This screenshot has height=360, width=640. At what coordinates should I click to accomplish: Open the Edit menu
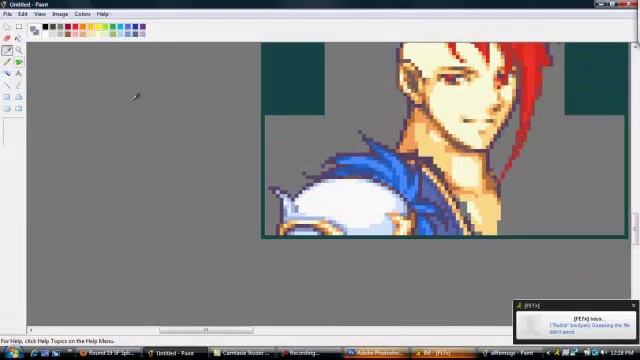[x=22, y=14]
